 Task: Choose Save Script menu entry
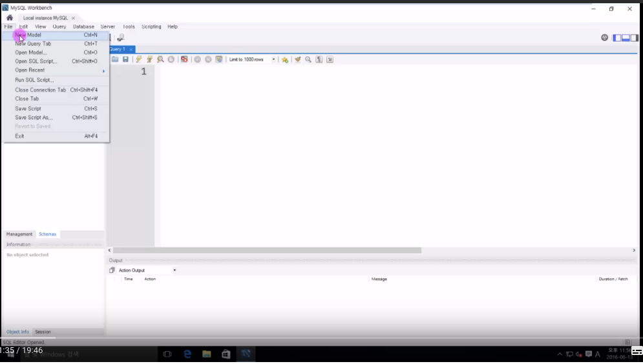click(56, 108)
